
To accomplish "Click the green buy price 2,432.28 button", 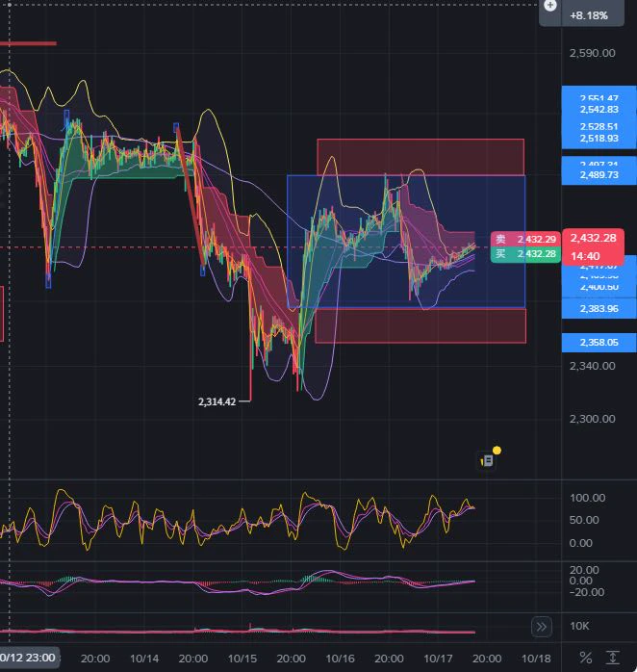I will tap(525, 254).
